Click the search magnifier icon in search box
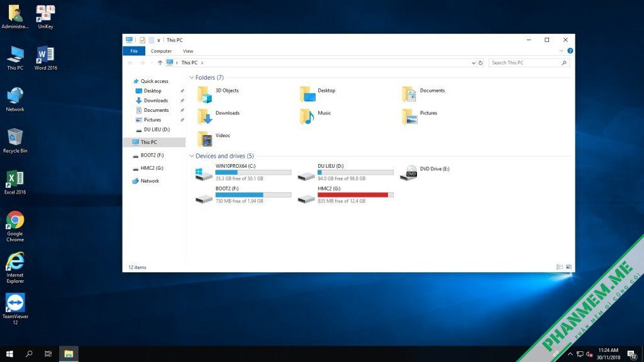Image resolution: width=644 pixels, height=362 pixels. pyautogui.click(x=564, y=63)
